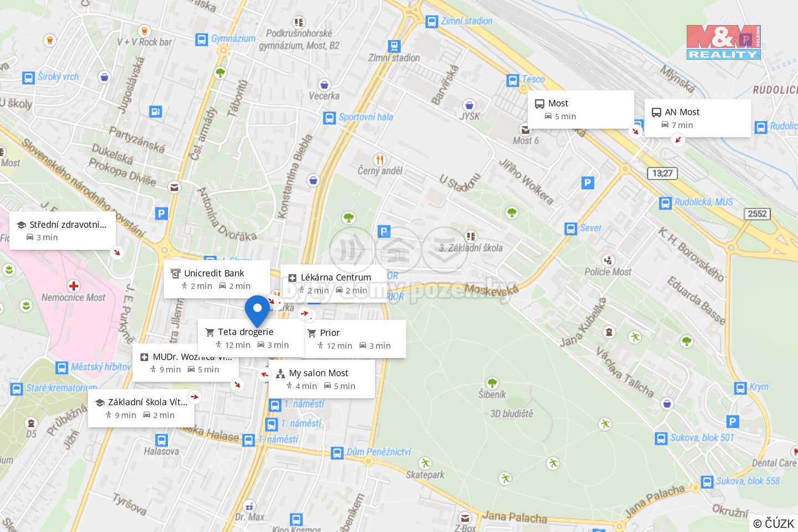Select the JYSK shop icon
The width and height of the screenshot is (798, 532).
469,105
